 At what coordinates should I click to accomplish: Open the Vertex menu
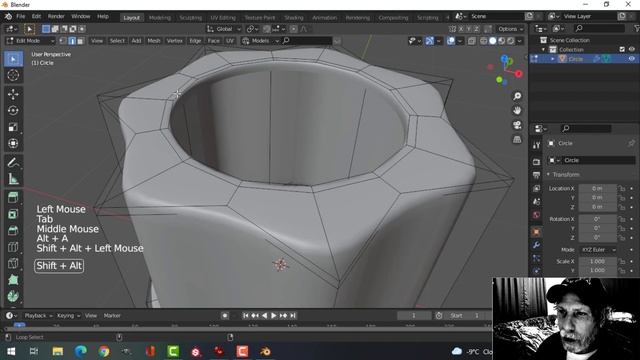[x=174, y=41]
